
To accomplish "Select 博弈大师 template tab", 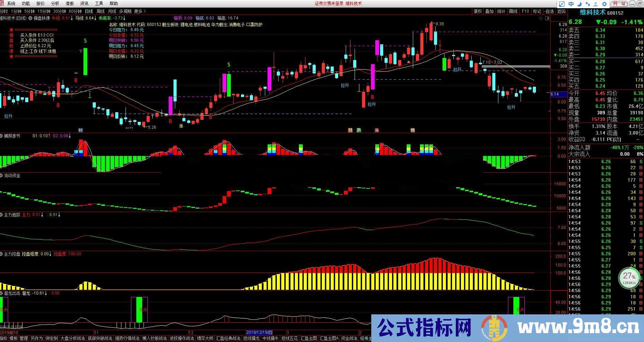I will [205, 338].
